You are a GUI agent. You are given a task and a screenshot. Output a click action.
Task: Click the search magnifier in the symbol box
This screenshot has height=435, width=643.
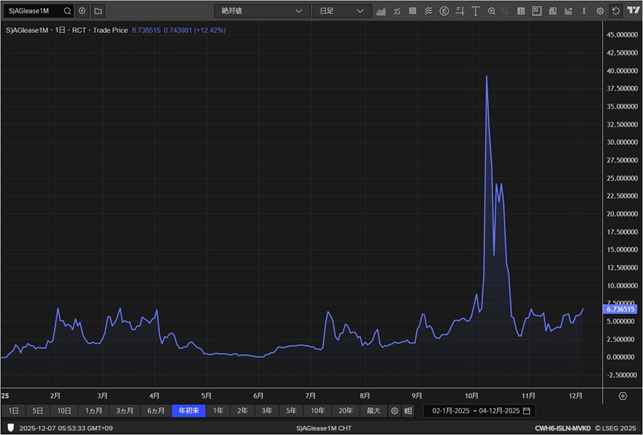coord(67,11)
